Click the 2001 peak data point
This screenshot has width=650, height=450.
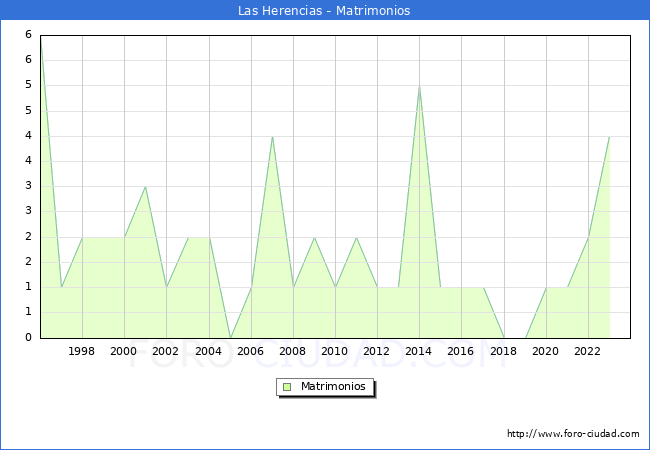click(x=145, y=187)
